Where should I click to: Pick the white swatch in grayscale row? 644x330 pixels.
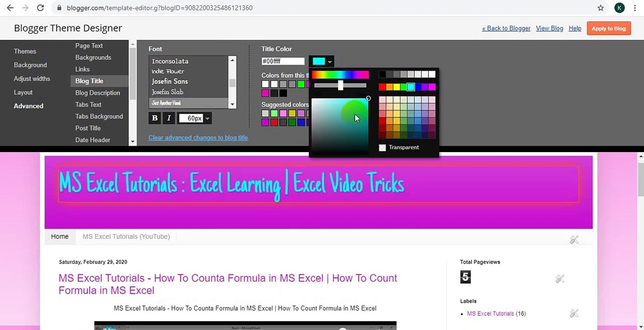(x=432, y=74)
